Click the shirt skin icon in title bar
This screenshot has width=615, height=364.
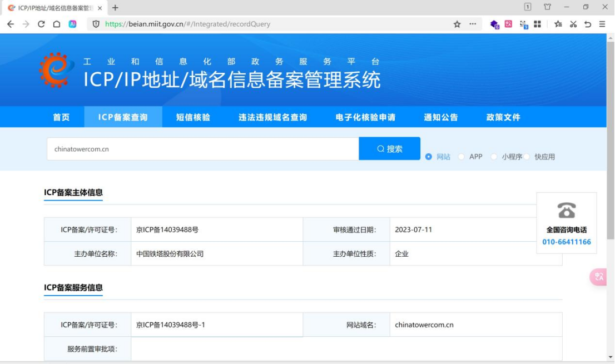coord(548,7)
